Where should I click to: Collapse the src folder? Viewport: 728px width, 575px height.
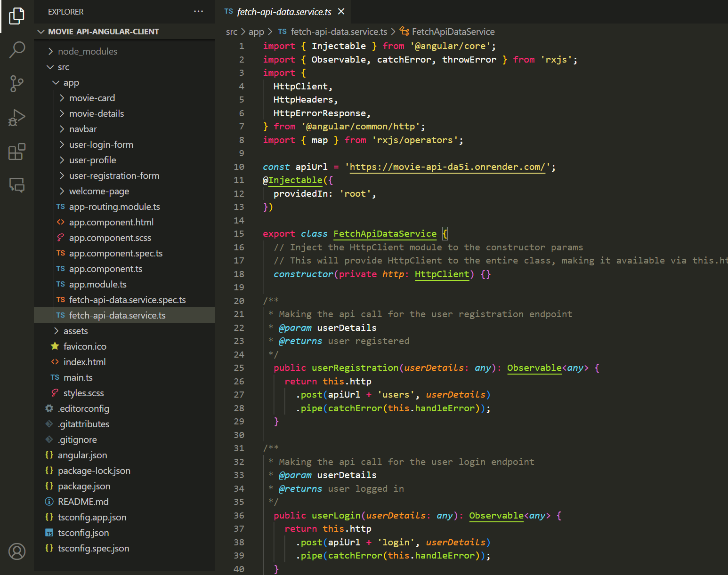(x=124, y=67)
